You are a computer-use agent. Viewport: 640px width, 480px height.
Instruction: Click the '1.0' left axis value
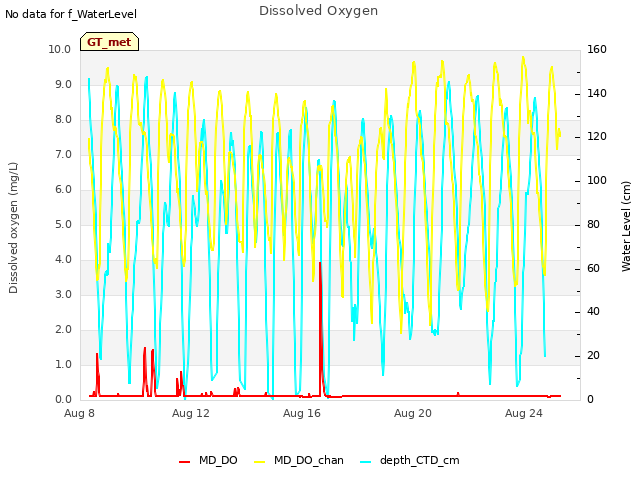click(63, 364)
